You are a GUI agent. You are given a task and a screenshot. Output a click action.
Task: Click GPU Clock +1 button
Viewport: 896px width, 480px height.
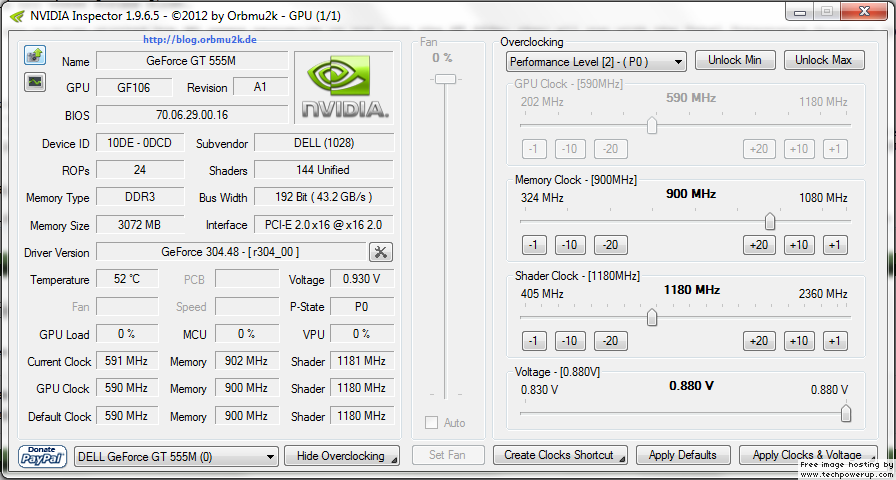tap(835, 149)
